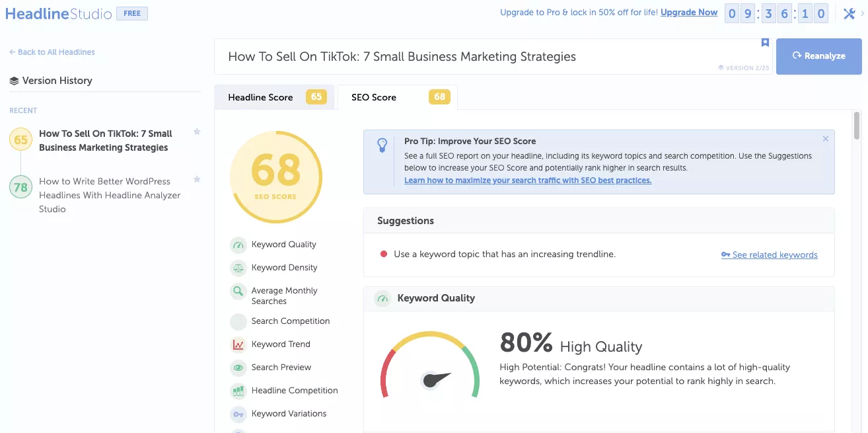
Task: Open the WordPress headline version entry
Action: pyautogui.click(x=110, y=195)
